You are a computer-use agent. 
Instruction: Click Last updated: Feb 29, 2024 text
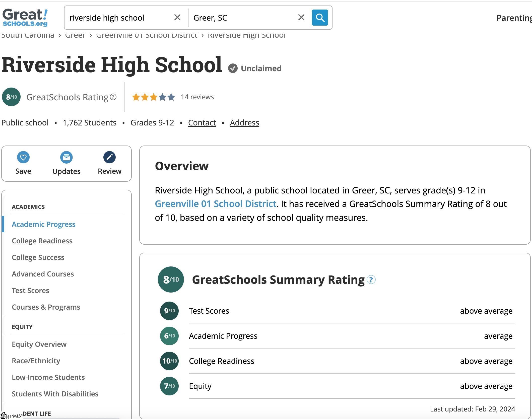[x=473, y=409]
